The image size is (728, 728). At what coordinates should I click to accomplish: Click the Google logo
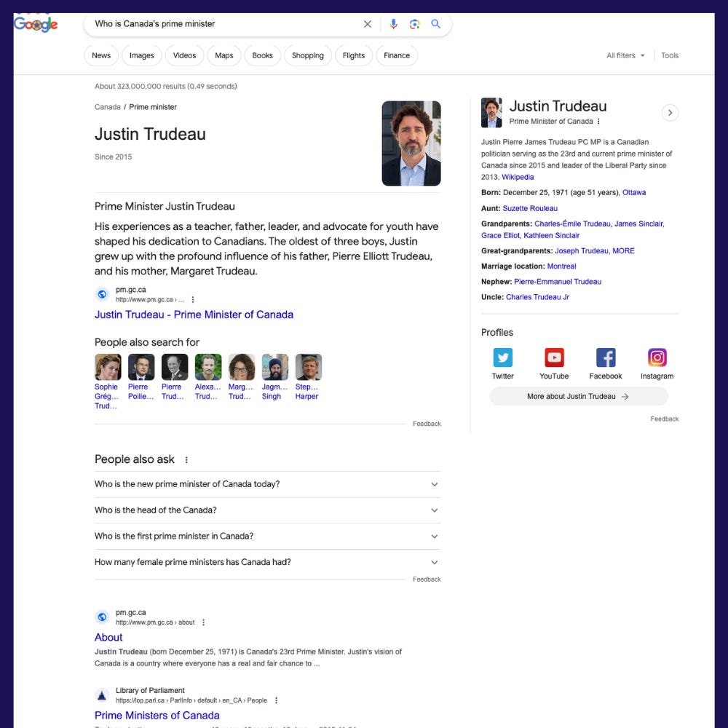click(x=36, y=24)
